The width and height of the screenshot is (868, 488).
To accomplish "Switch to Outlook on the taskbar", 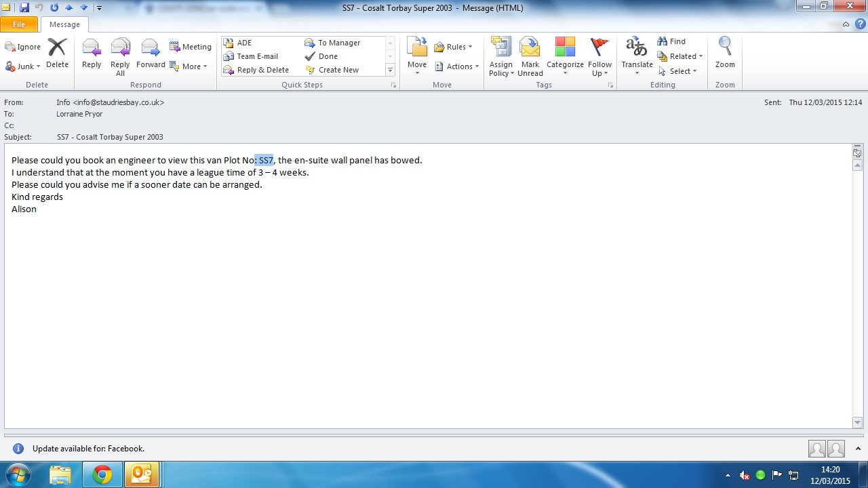I will click(x=142, y=474).
